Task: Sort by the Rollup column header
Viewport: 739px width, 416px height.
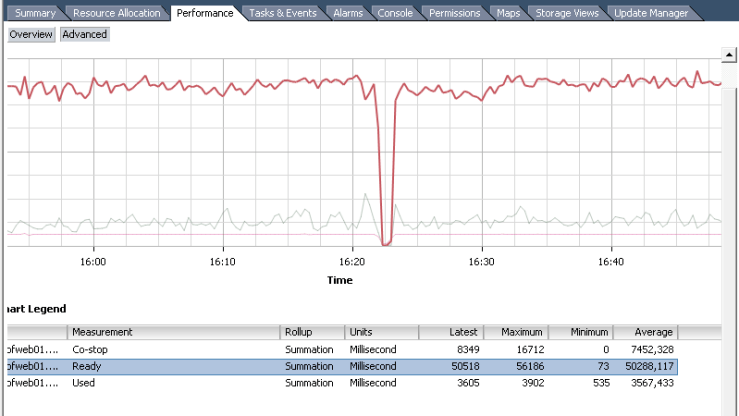Action: tap(312, 332)
